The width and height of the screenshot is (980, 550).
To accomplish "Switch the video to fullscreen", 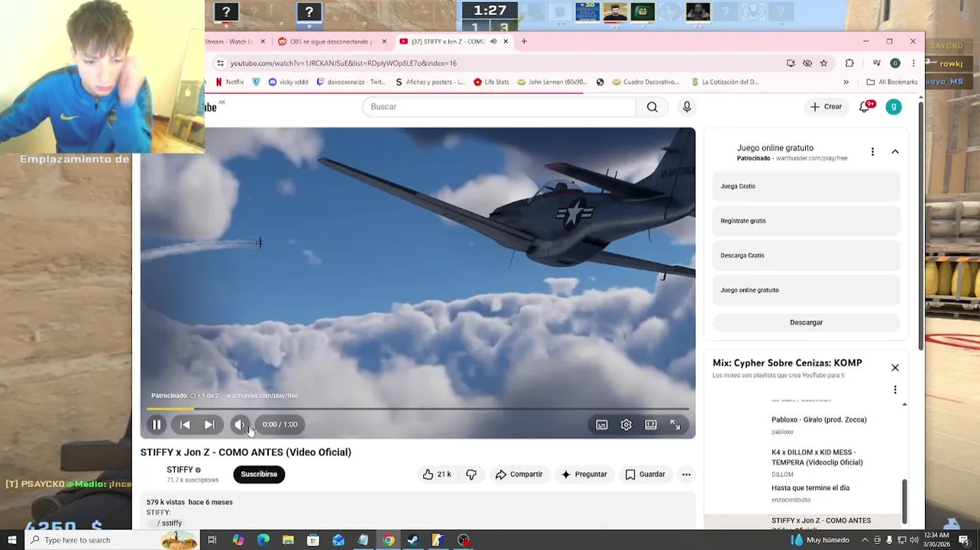I will 675,425.
